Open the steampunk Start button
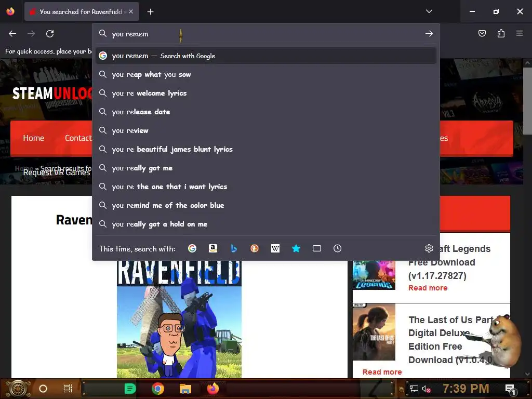Image resolution: width=532 pixels, height=399 pixels. coord(18,389)
